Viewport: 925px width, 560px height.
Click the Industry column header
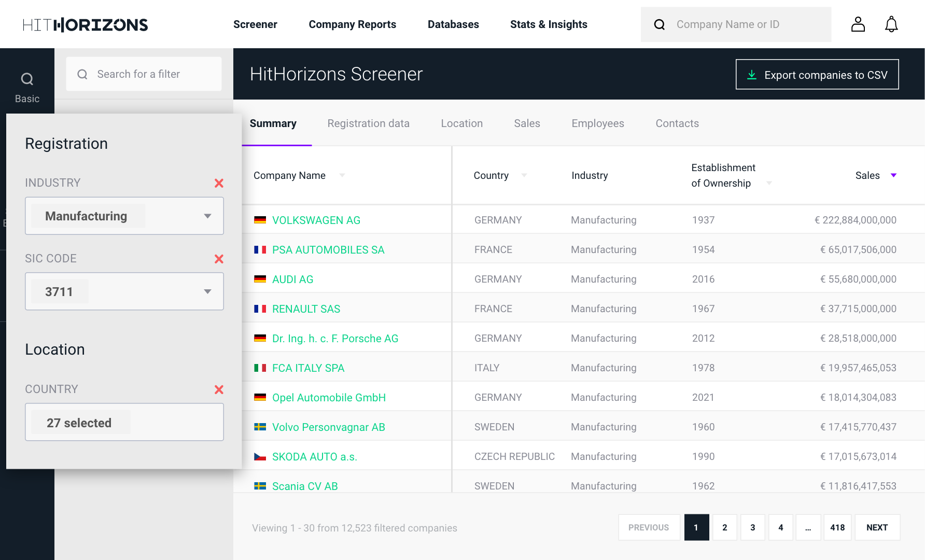[x=590, y=175]
